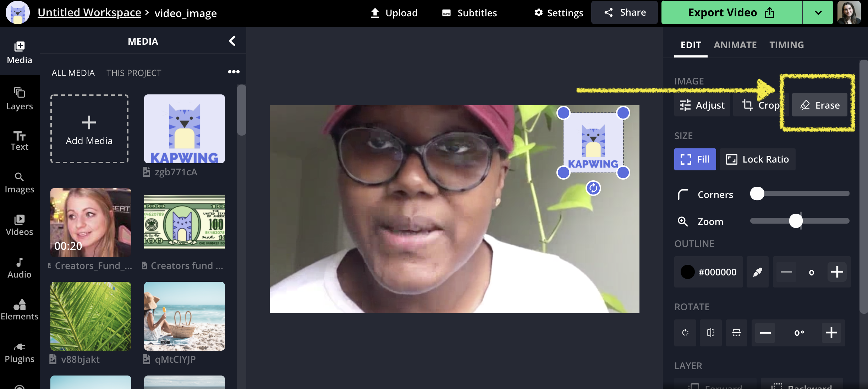Switch to the ANIMATE tab
This screenshot has height=389, width=868.
(735, 45)
